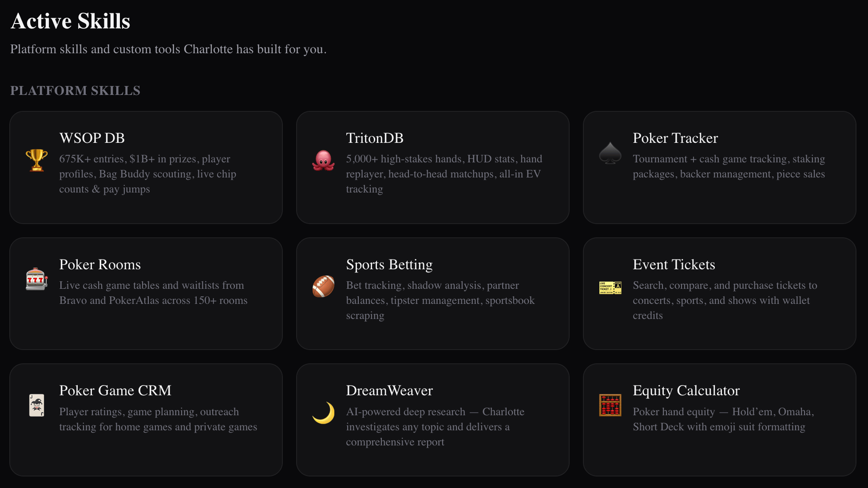
Task: Open the Poker Tracker title
Action: coord(675,138)
